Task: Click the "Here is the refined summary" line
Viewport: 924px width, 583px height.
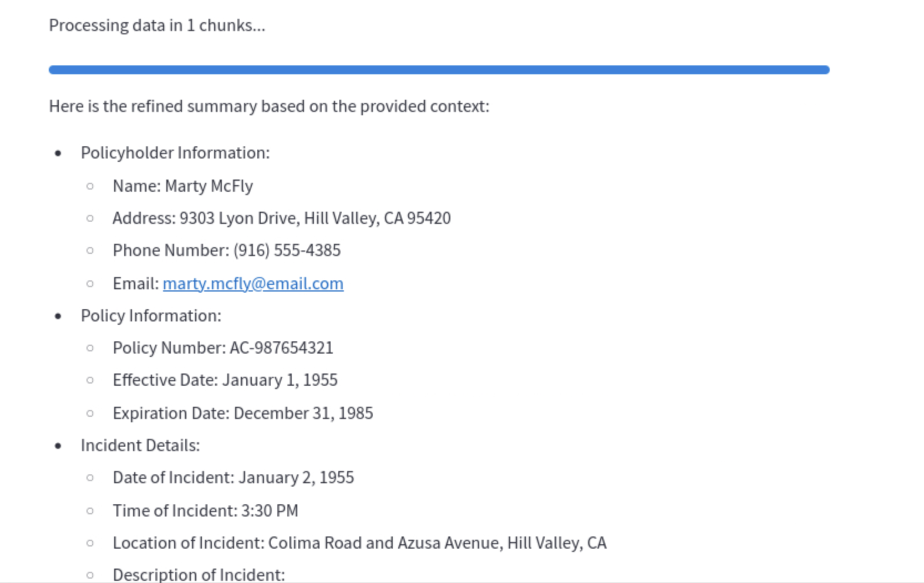Action: tap(269, 106)
